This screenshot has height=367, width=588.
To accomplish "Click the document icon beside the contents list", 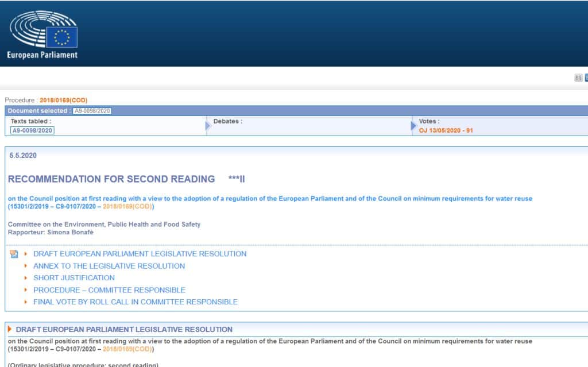I will point(14,254).
